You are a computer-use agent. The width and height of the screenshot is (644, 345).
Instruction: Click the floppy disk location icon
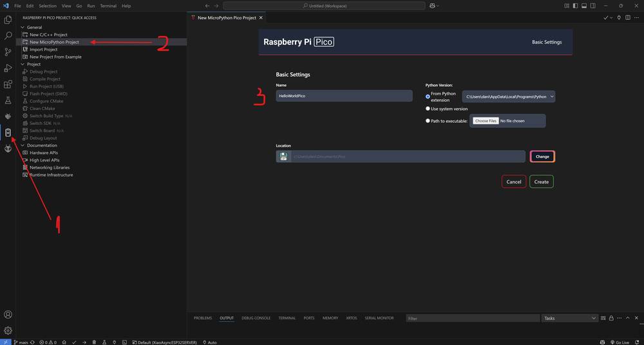[283, 156]
